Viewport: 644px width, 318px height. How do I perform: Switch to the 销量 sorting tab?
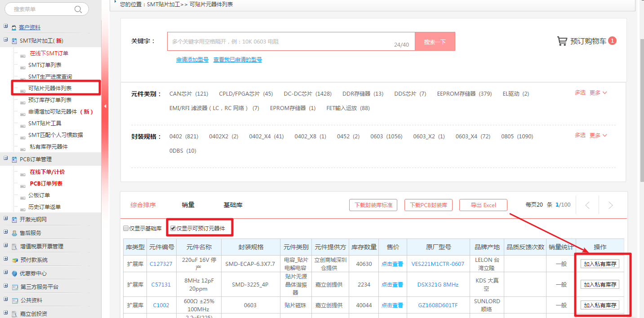188,205
